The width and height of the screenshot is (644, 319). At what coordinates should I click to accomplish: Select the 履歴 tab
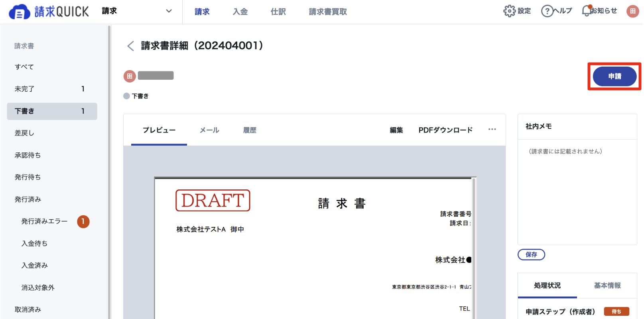pos(250,130)
